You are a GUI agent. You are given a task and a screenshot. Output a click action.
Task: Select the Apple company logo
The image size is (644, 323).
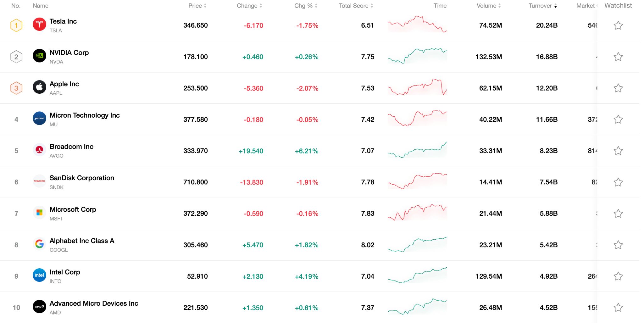(x=39, y=87)
